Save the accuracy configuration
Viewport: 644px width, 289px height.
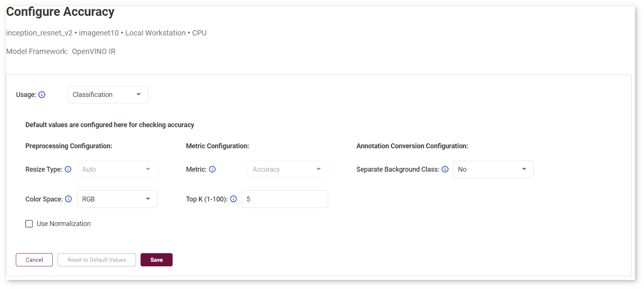point(156,260)
